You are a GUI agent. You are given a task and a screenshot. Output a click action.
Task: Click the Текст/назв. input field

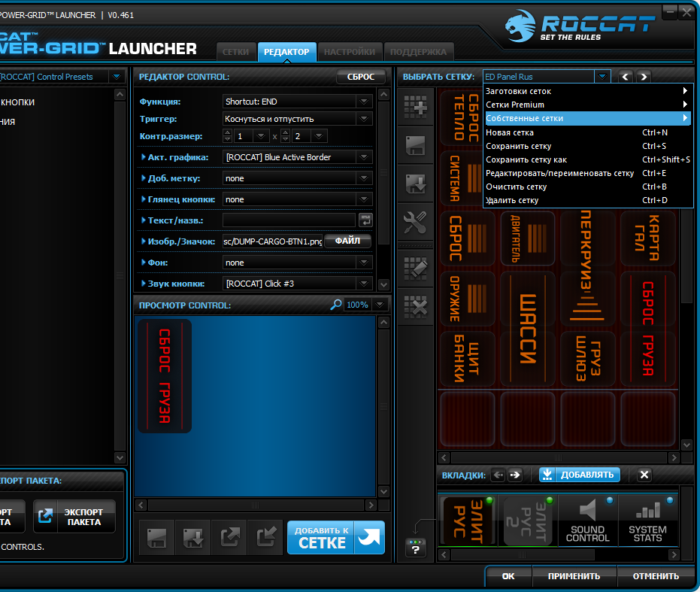coord(289,220)
